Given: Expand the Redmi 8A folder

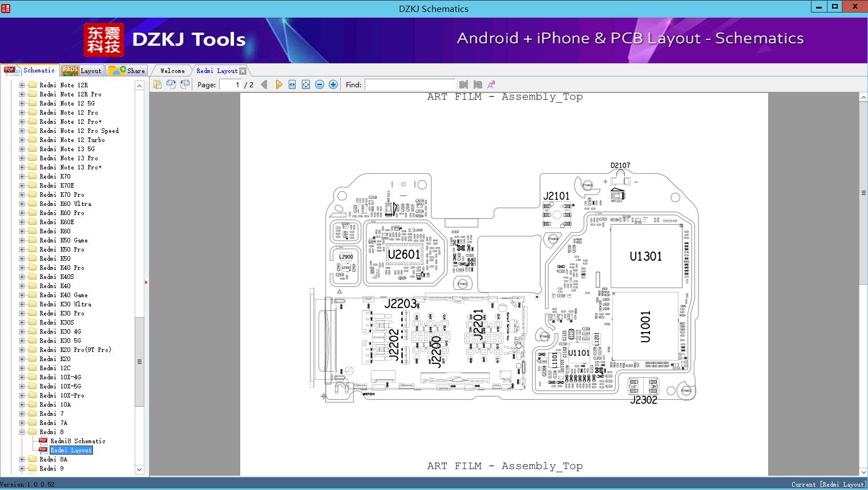Looking at the screenshot, I should (x=22, y=459).
